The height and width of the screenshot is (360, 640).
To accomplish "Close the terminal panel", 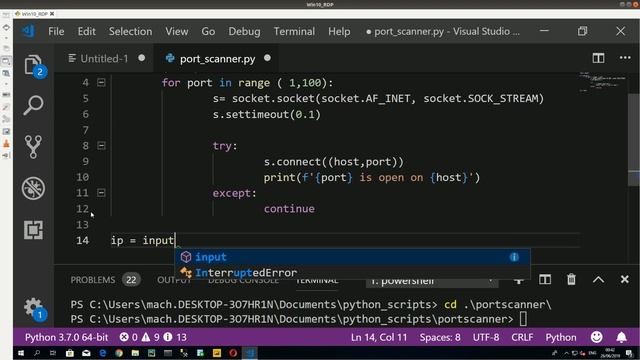I will coord(624,280).
